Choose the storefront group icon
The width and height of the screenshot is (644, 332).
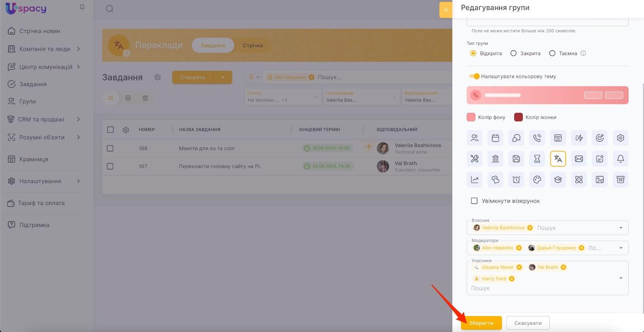pos(558,138)
